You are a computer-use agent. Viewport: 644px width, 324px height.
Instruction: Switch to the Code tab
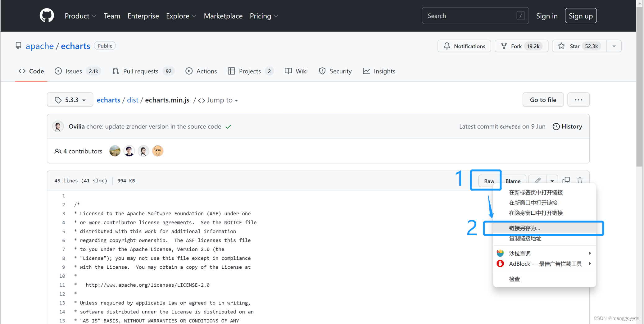(31, 71)
